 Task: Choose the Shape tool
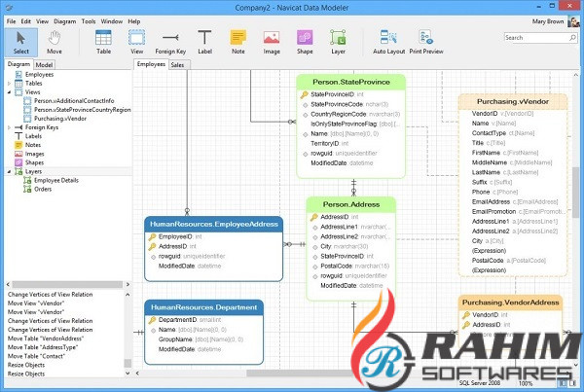point(305,43)
